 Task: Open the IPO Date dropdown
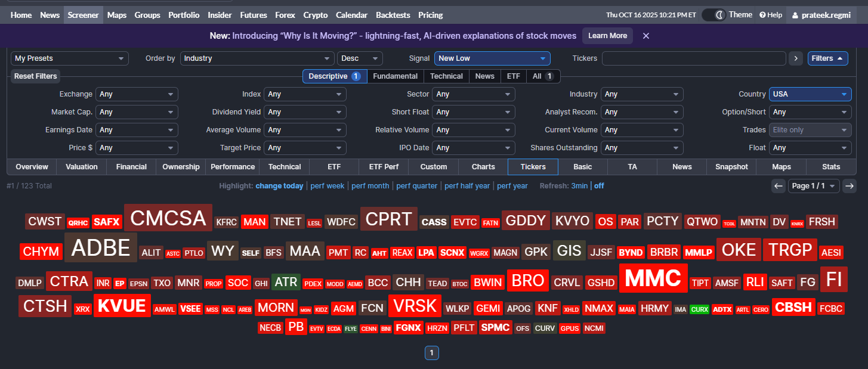474,148
